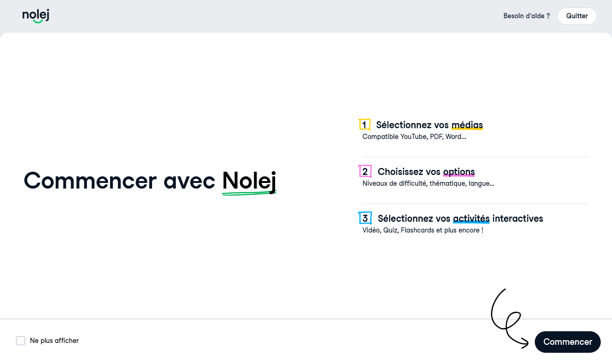Image resolution: width=612 pixels, height=364 pixels.
Task: Click the curly arrow pointing to Commencer
Action: click(x=509, y=319)
